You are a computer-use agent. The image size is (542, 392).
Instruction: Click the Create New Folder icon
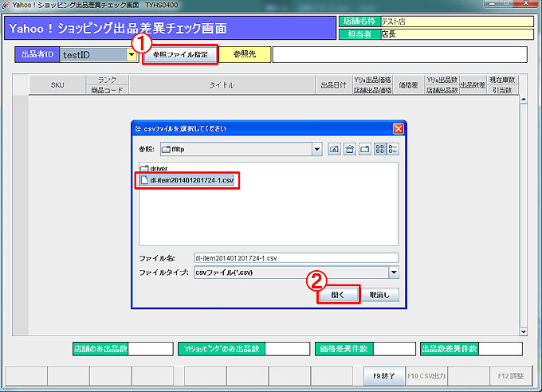point(365,149)
